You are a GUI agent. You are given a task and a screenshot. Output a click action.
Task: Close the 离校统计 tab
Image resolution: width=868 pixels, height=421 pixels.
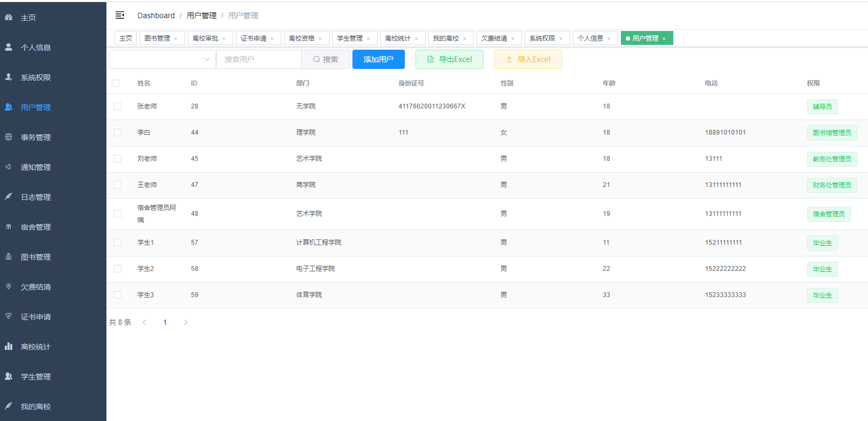[x=416, y=38]
